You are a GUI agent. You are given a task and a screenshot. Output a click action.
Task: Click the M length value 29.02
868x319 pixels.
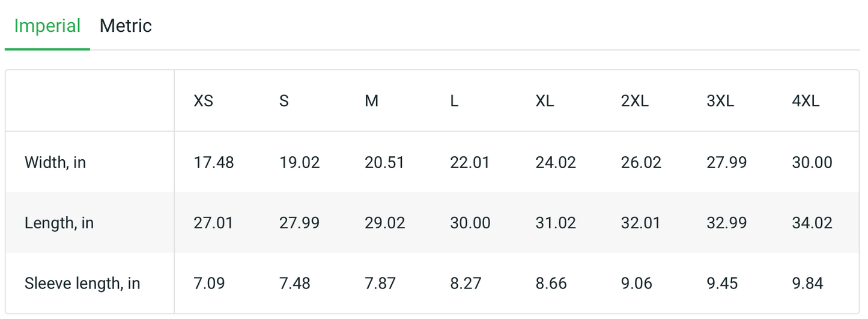point(385,223)
